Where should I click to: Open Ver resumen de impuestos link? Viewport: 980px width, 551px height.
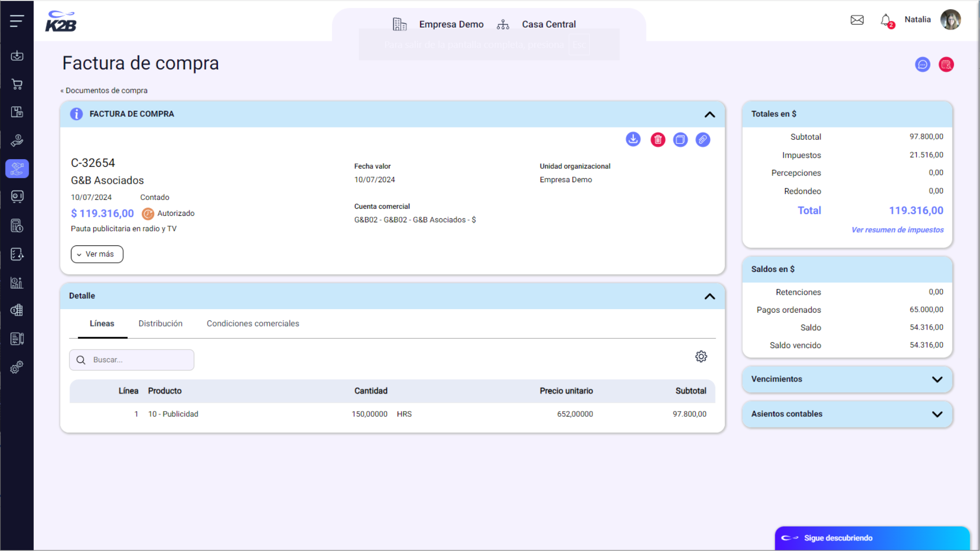tap(897, 230)
